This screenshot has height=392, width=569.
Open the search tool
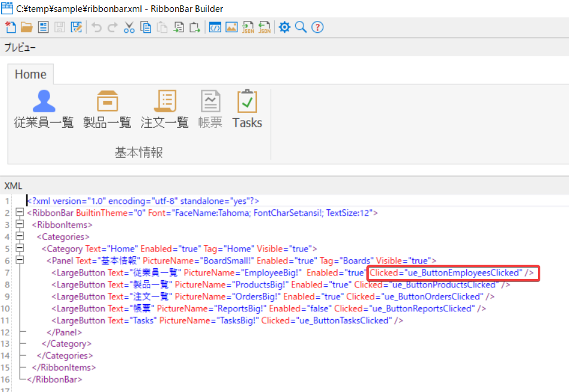pos(301,27)
